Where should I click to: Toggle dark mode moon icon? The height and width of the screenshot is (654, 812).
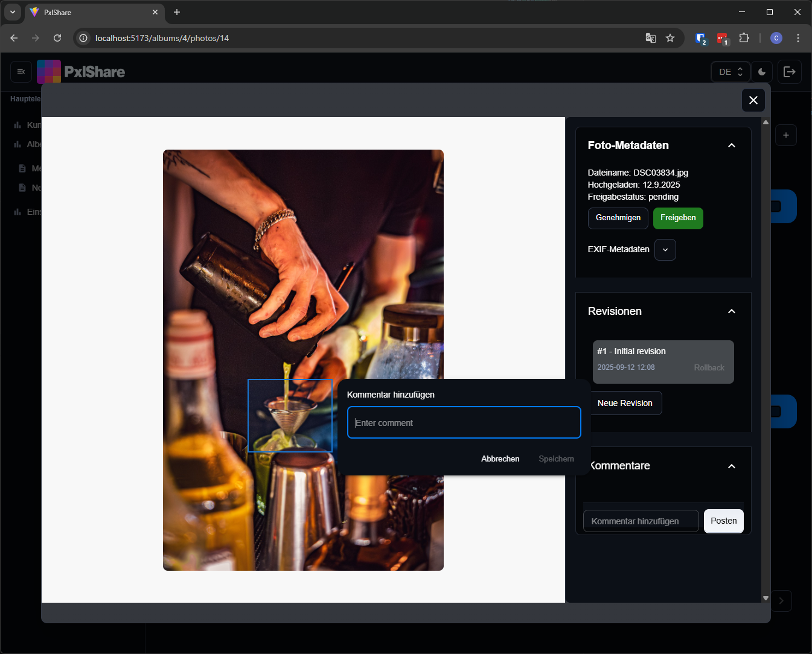[x=762, y=72]
